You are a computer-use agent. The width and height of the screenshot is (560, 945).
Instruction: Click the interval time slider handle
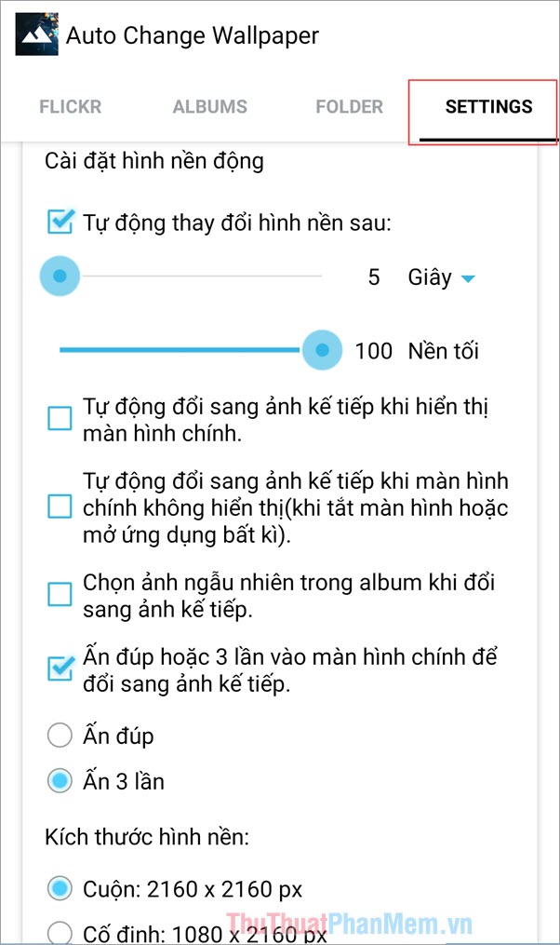point(60,277)
